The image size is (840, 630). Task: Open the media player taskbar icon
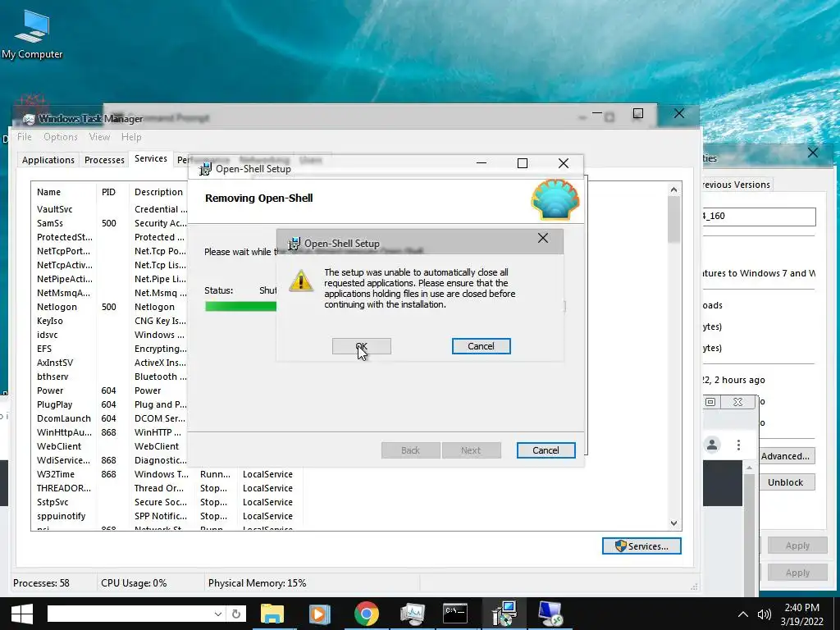[x=319, y=614]
